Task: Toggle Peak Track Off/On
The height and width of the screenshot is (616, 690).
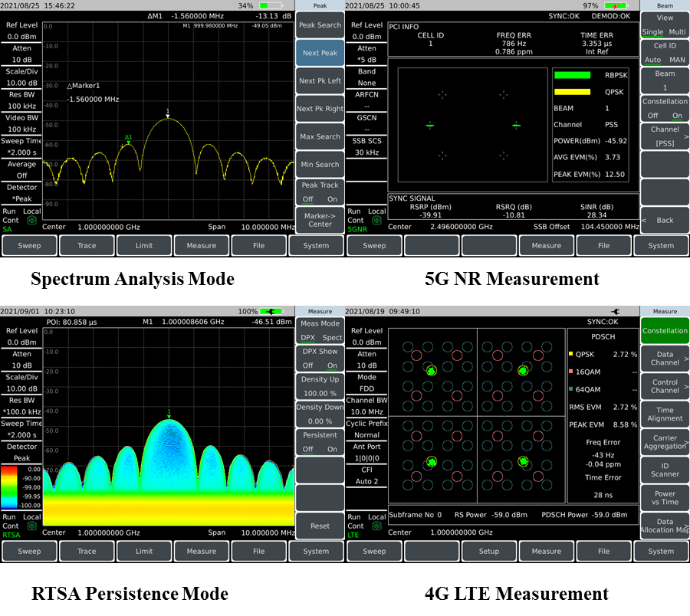Action: (x=319, y=192)
